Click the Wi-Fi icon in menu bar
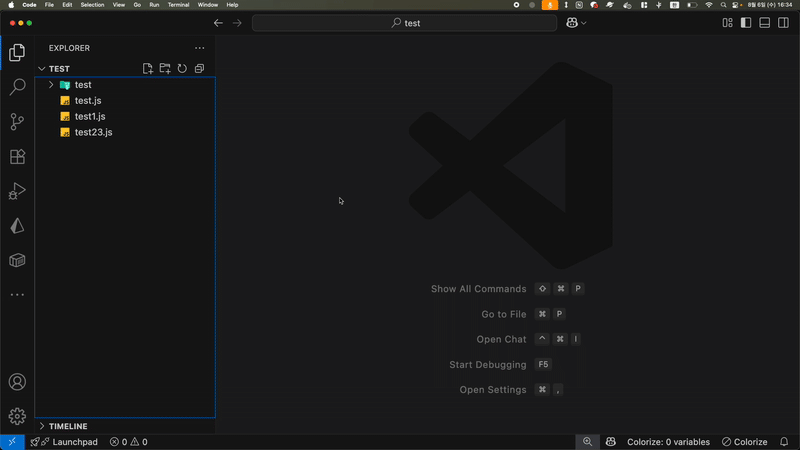Screen dimensions: 800x450 coord(709,5)
